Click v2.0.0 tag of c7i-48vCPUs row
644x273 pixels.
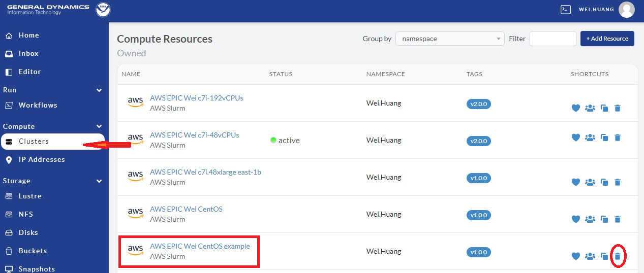479,141
